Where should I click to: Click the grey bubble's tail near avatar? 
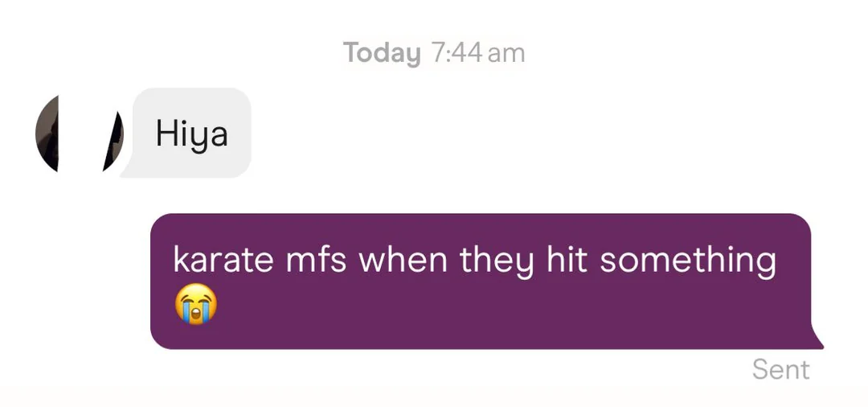pos(129,170)
